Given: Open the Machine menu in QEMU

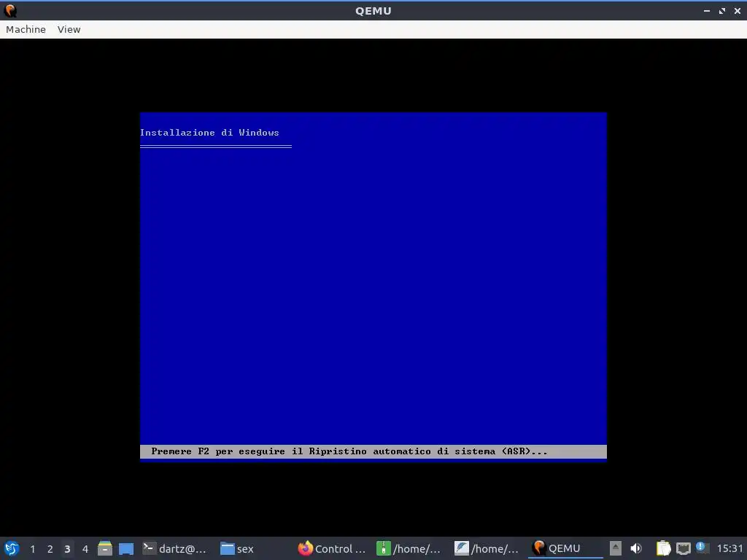Looking at the screenshot, I should [26, 29].
